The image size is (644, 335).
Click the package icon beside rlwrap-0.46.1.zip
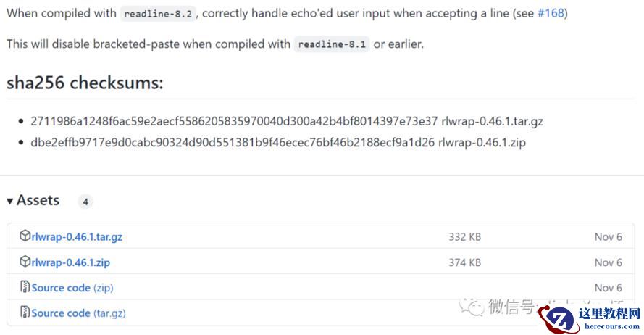tap(25, 262)
